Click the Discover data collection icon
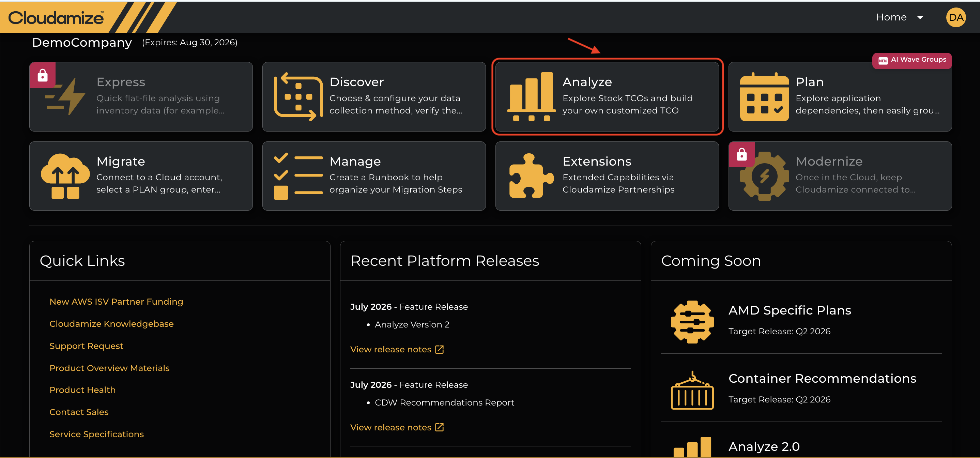The width and height of the screenshot is (980, 458). (x=298, y=97)
